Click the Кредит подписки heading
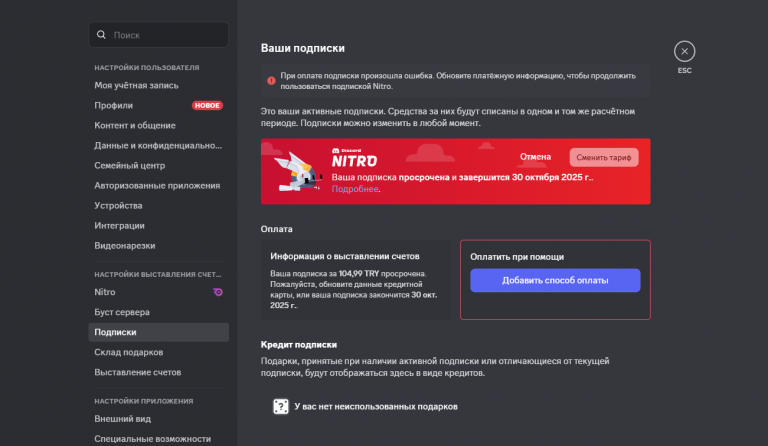Screen dimensions: 768x446 coord(299,345)
